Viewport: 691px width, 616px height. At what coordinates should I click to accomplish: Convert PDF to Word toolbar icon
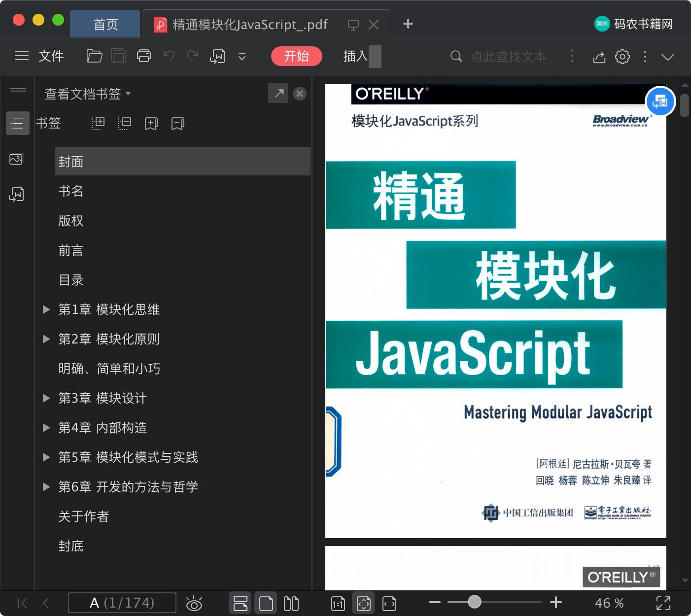[x=217, y=56]
